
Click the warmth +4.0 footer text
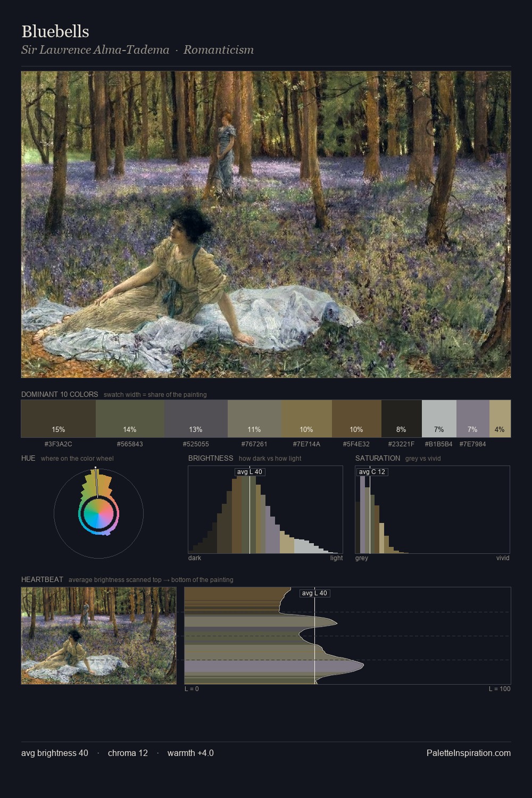coord(190,753)
